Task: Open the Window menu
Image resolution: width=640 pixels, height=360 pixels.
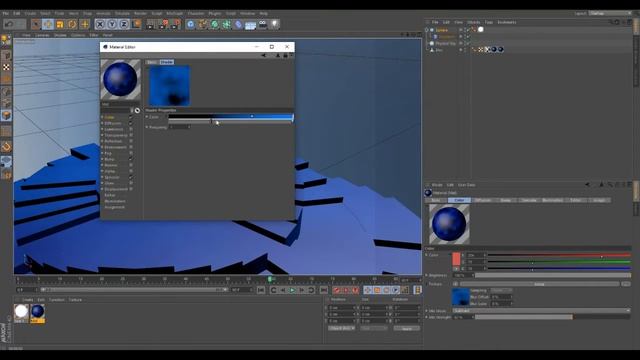Action: [247, 13]
